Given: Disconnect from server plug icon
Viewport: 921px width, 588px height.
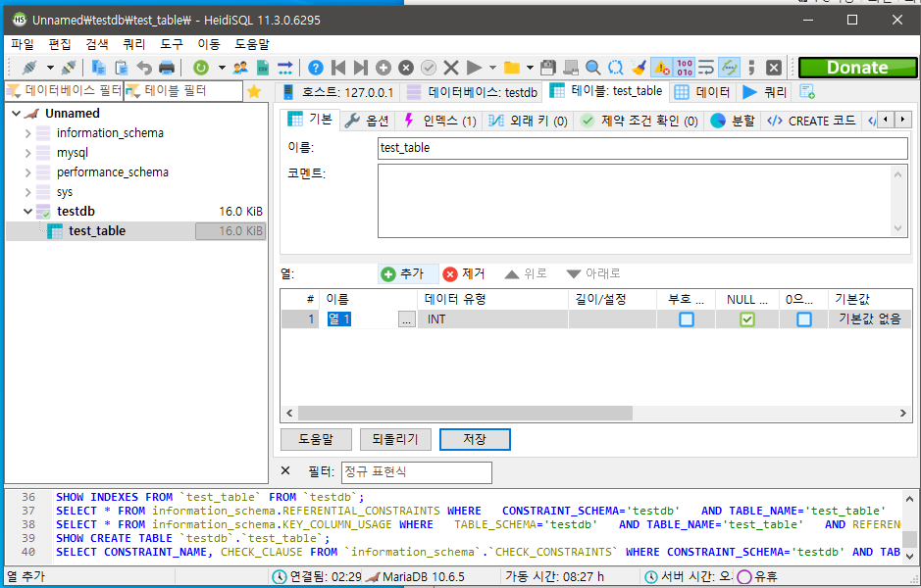Looking at the screenshot, I should (x=69, y=68).
